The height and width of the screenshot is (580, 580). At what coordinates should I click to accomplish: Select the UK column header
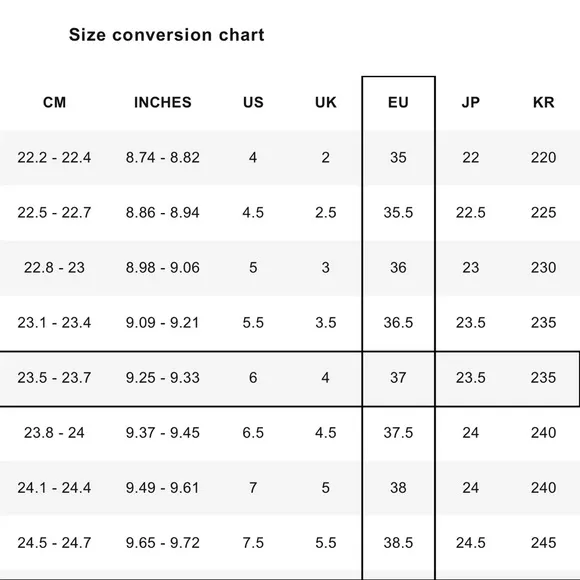(326, 102)
